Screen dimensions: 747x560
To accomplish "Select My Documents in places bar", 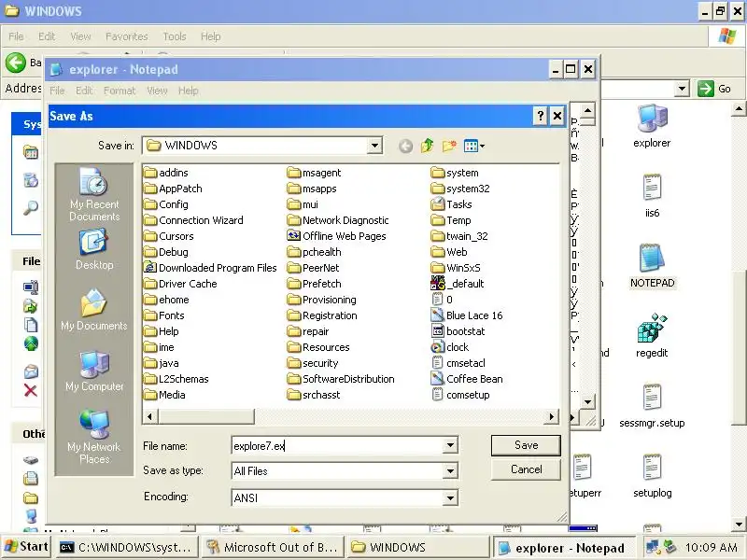I will pos(94,310).
